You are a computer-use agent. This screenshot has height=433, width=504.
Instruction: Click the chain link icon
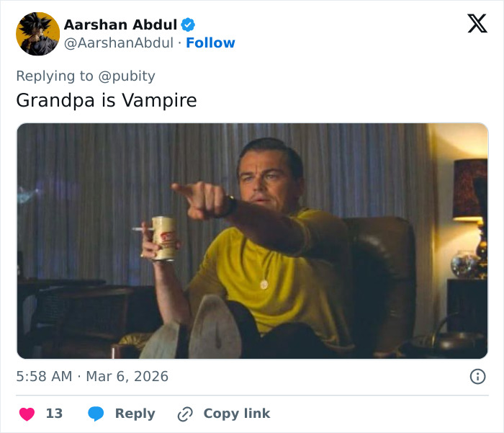(185, 414)
